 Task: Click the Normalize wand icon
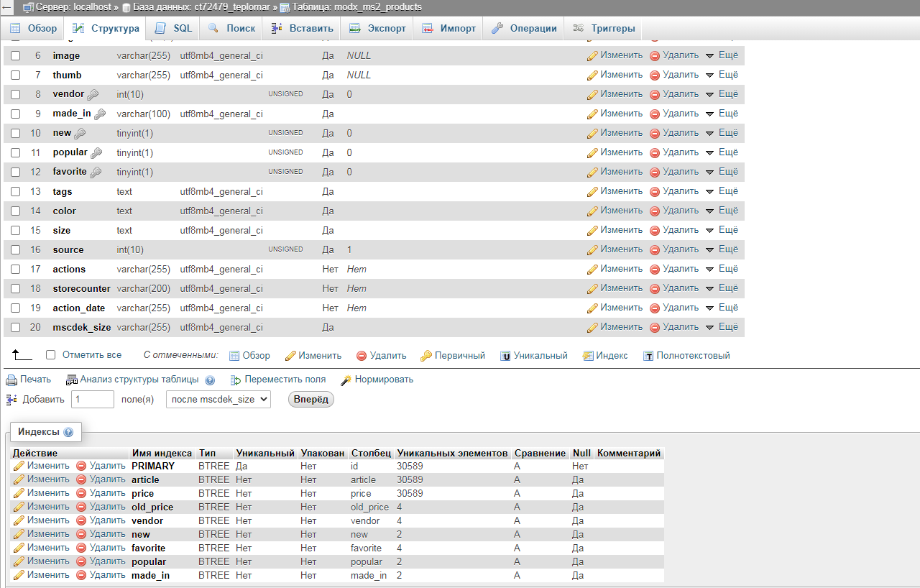(x=346, y=380)
